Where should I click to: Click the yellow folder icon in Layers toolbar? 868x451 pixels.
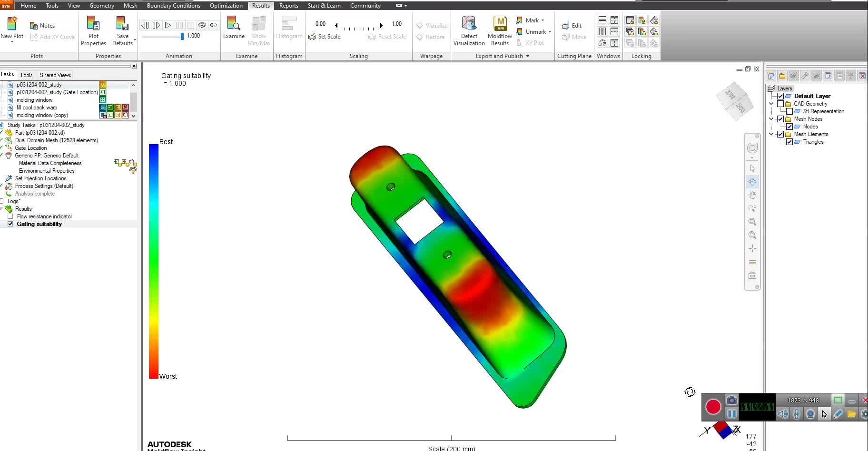tap(782, 76)
